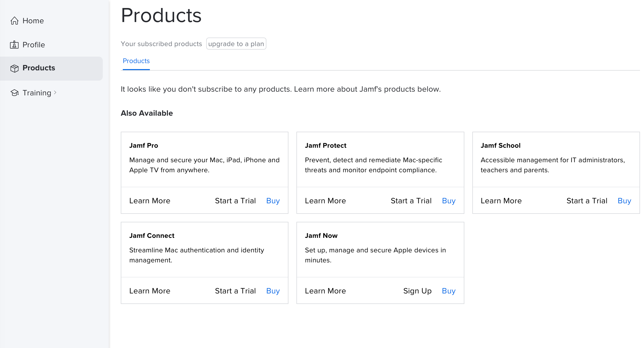
Task: Buy Jamf Pro
Action: [273, 201]
